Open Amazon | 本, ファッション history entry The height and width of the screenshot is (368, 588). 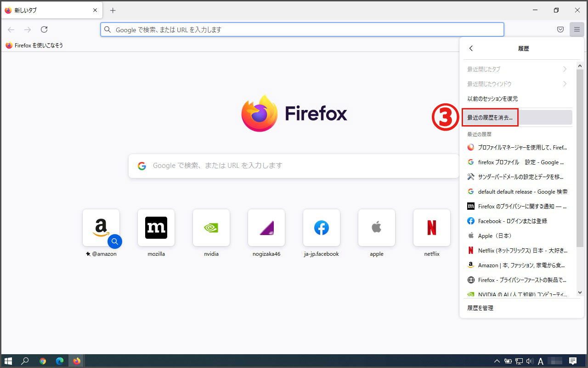click(x=517, y=265)
